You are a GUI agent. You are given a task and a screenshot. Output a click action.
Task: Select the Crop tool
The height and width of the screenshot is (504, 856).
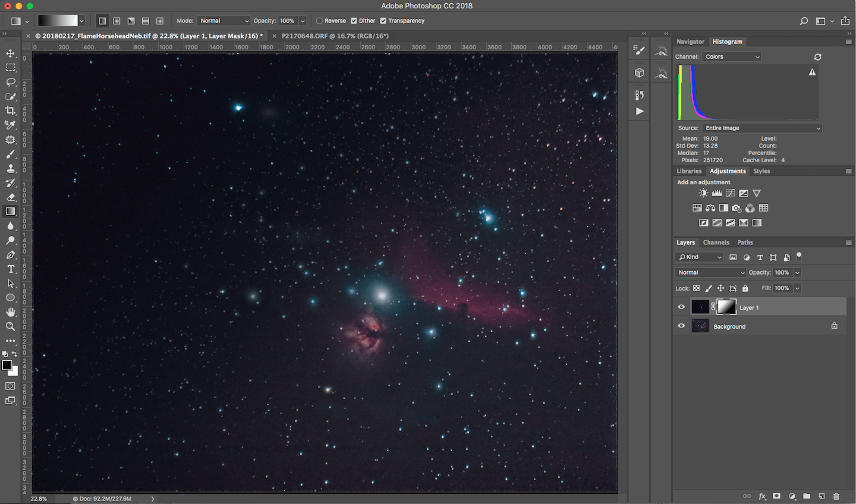point(11,111)
